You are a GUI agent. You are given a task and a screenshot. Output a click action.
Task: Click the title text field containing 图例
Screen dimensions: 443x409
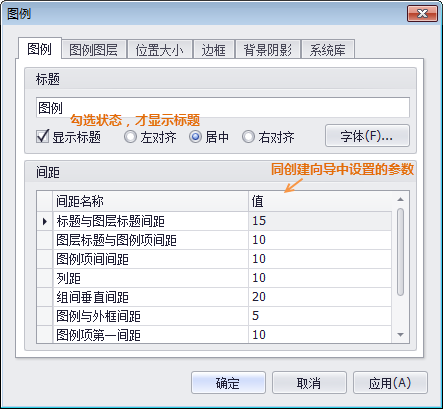[x=223, y=107]
